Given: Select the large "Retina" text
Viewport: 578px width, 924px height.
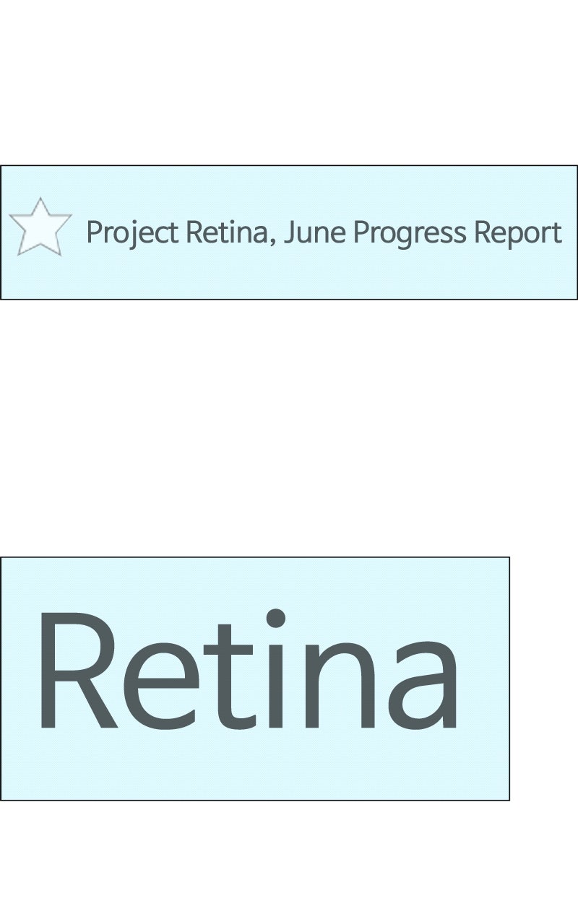Looking at the screenshot, I should [247, 671].
